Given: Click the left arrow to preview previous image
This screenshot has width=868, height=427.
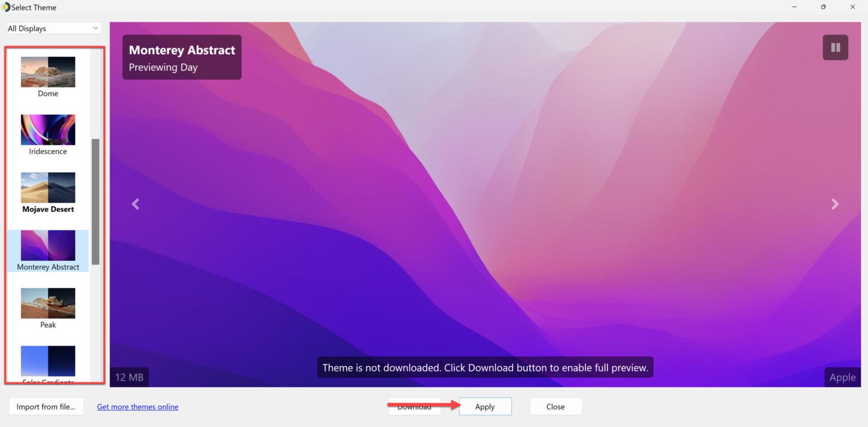Looking at the screenshot, I should pos(135,204).
